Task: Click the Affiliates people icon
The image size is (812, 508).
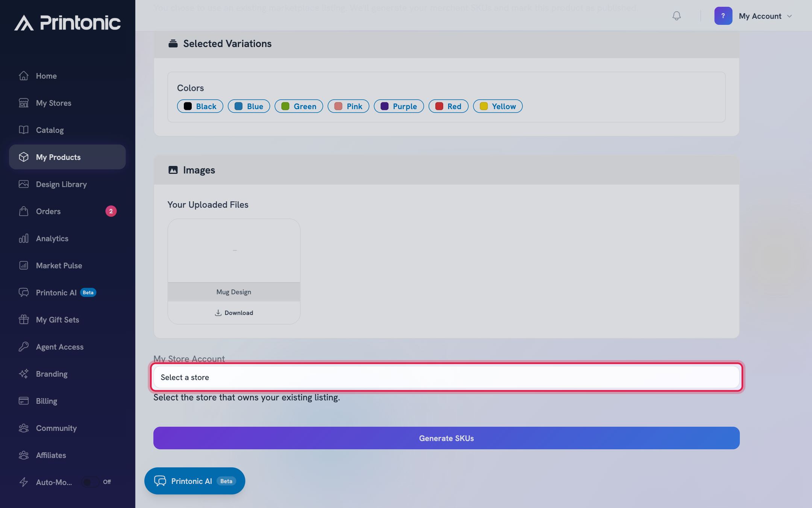Action: coord(24,455)
